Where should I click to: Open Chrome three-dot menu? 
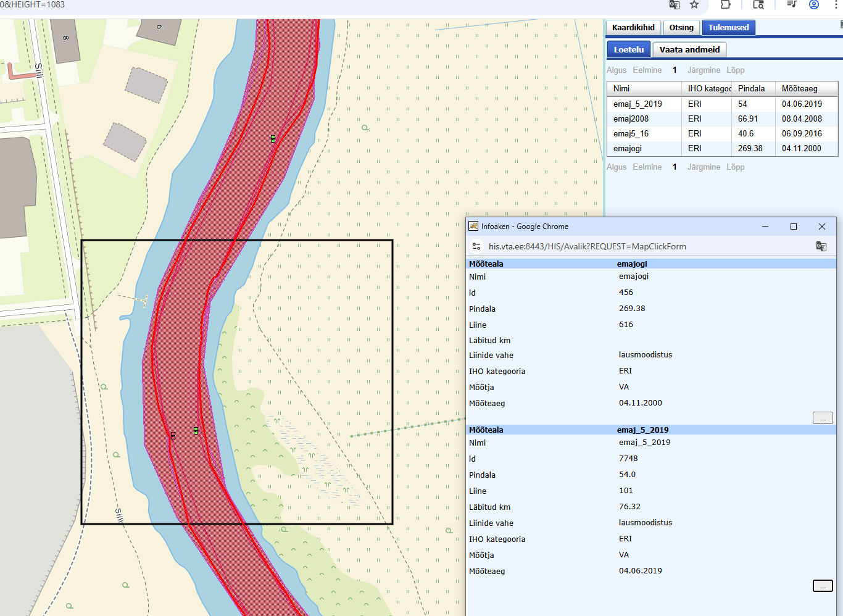coord(836,5)
